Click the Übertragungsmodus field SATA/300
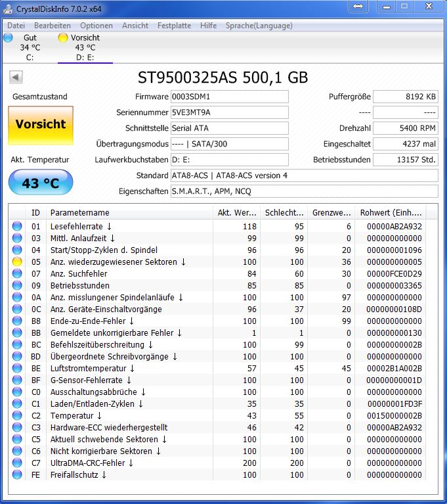 tap(230, 144)
